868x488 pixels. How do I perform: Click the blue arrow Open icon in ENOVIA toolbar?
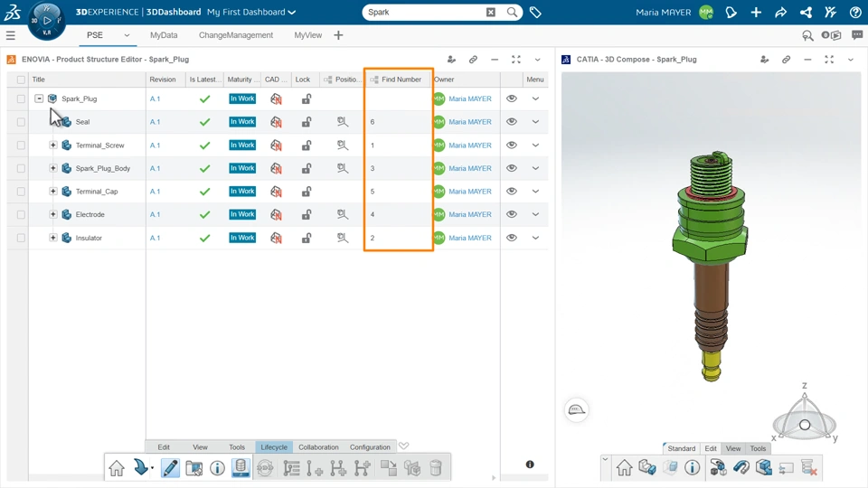142,468
